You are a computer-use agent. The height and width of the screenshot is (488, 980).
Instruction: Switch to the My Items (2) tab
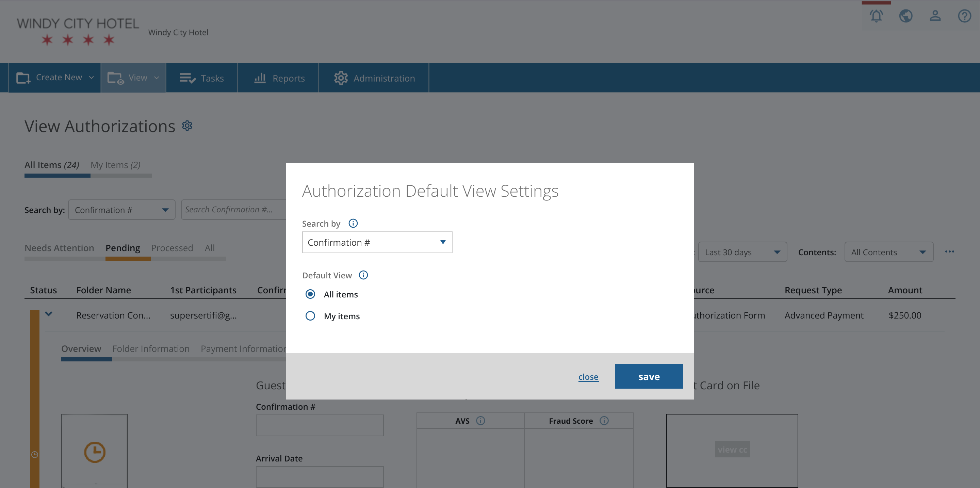click(116, 165)
